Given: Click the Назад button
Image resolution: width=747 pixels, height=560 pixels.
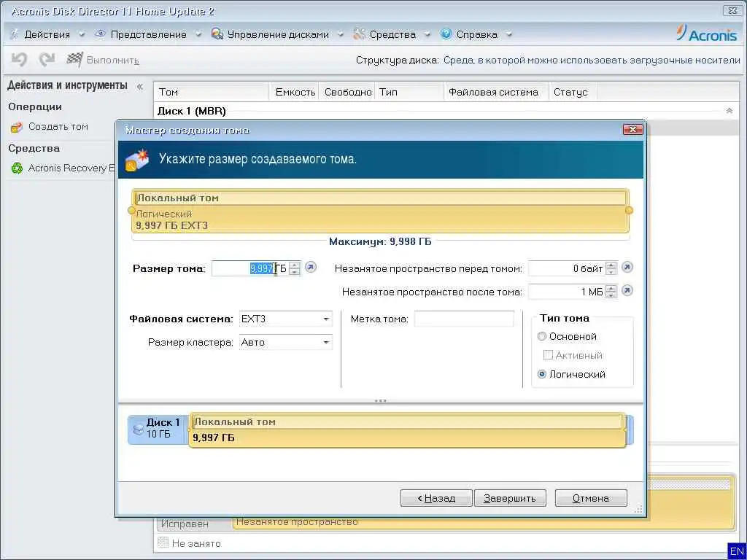Looking at the screenshot, I should (x=436, y=498).
